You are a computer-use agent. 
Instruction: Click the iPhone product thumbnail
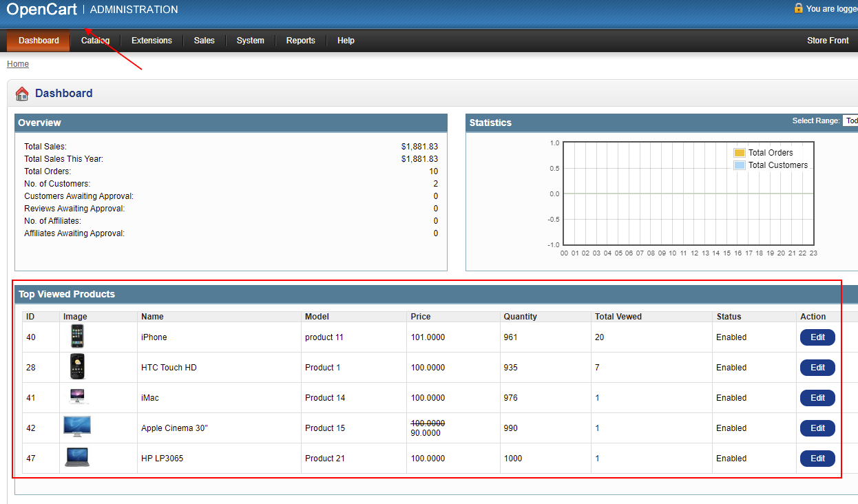point(77,336)
